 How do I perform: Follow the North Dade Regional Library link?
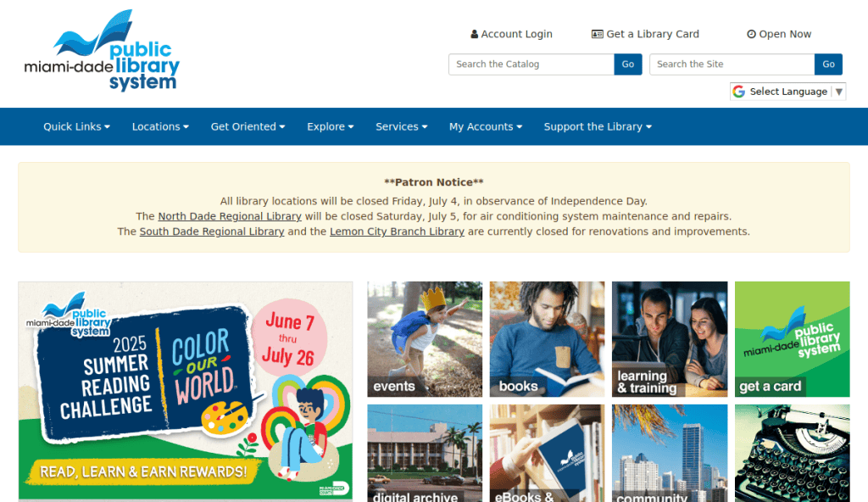230,216
